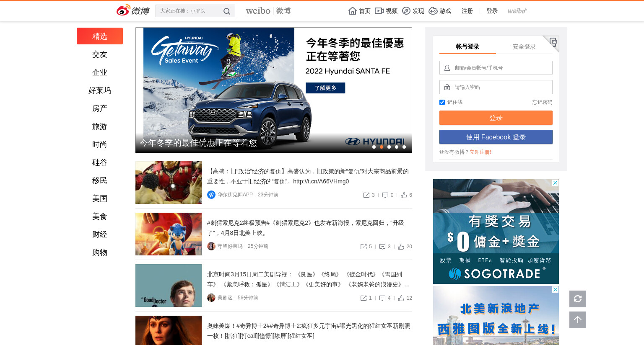Image resolution: width=644 pixels, height=345 pixels.
Task: Open 奥妹美爆 奇异博士2 post text
Action: coord(309,331)
